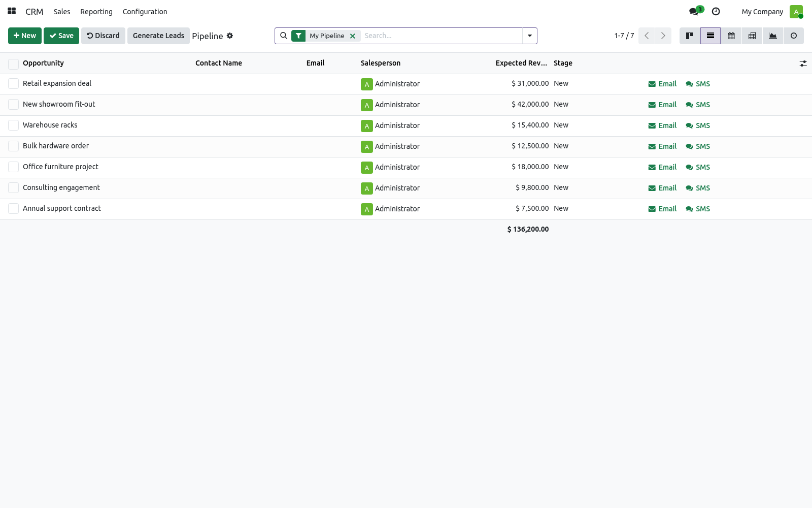The image size is (812, 508).
Task: Expand the search options dropdown arrow
Action: (x=529, y=36)
